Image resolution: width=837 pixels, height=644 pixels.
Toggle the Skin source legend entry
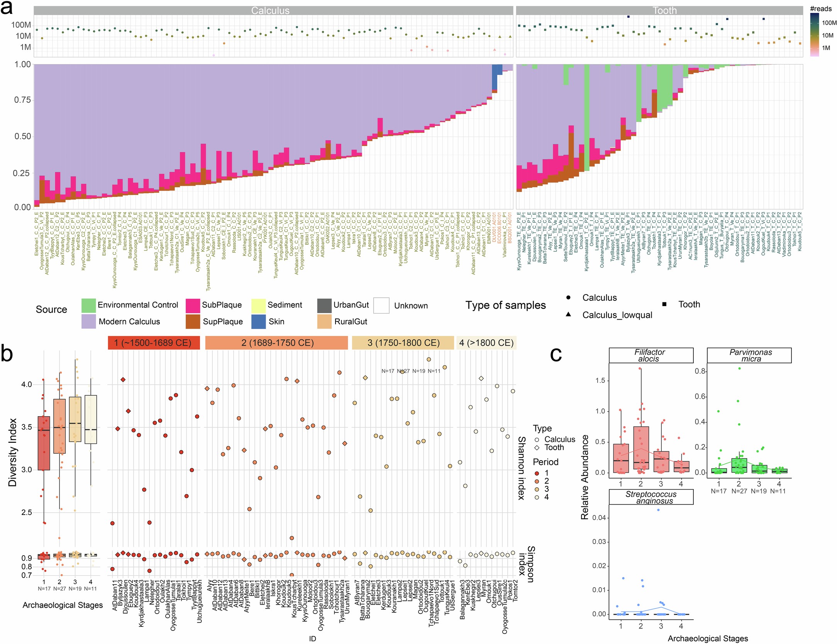tap(258, 321)
